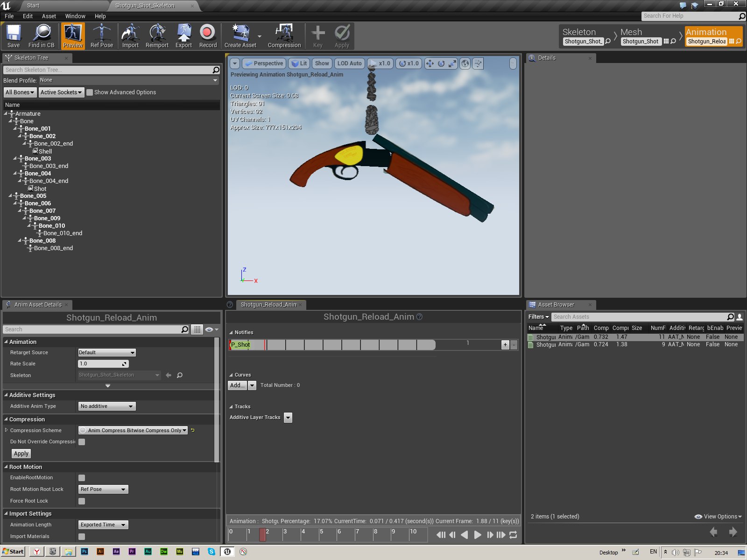747x560 pixels.
Task: Click the camera speed icon in viewport
Action: tap(478, 63)
